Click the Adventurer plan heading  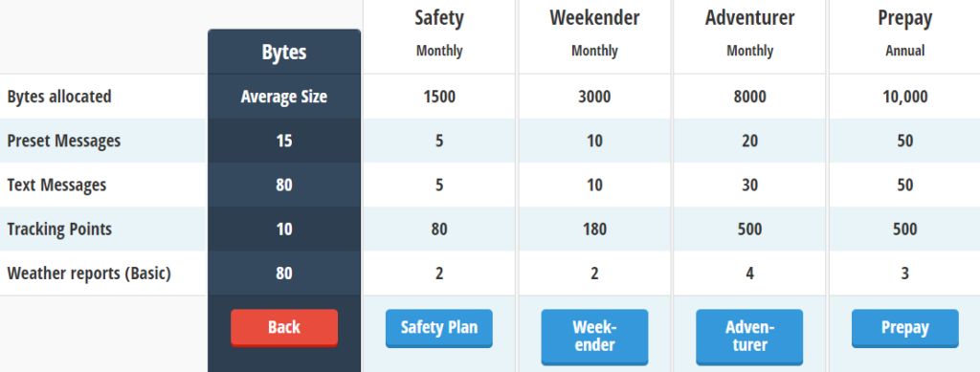(749, 18)
